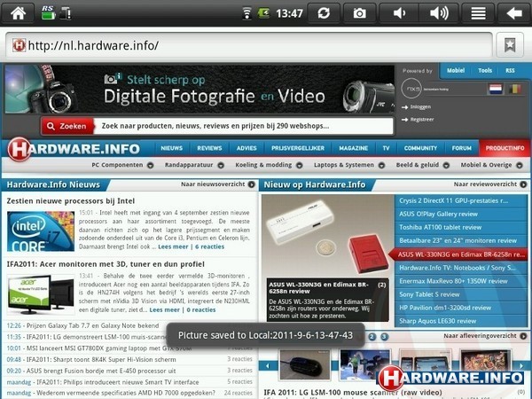Click the Hardware.Info logo
Screen dimensions: 532x399
tap(74, 149)
